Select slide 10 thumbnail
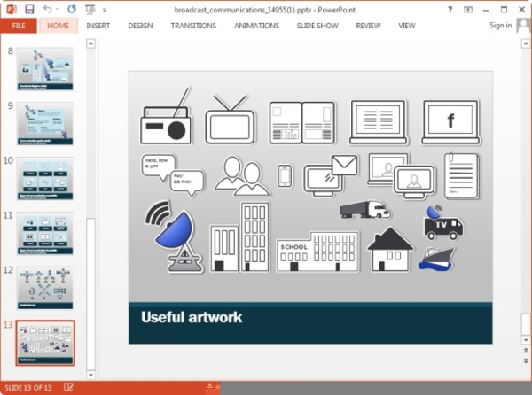This screenshot has height=395, width=532. (x=45, y=178)
